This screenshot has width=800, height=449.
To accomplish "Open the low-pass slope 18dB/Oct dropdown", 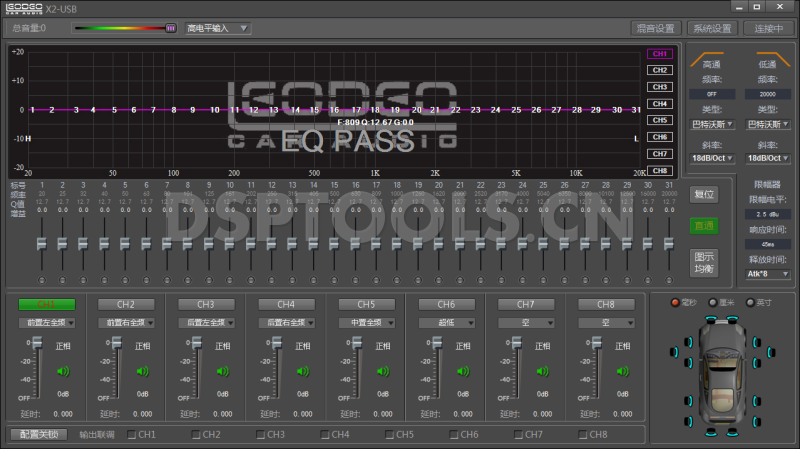I will tap(768, 159).
